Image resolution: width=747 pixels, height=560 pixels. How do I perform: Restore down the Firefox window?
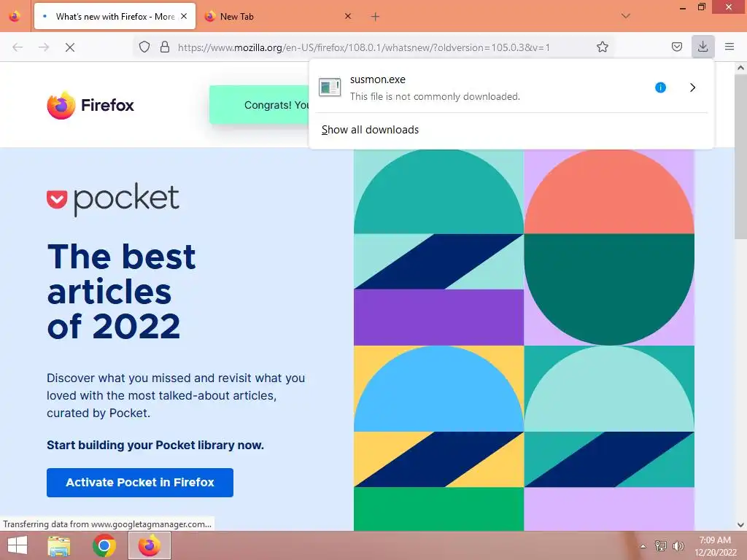point(701,7)
